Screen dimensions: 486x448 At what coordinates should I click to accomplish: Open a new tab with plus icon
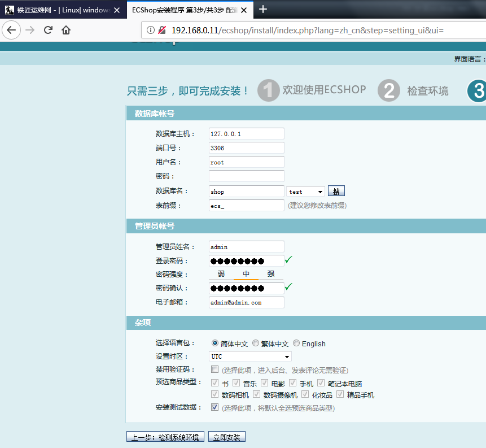[x=263, y=9]
